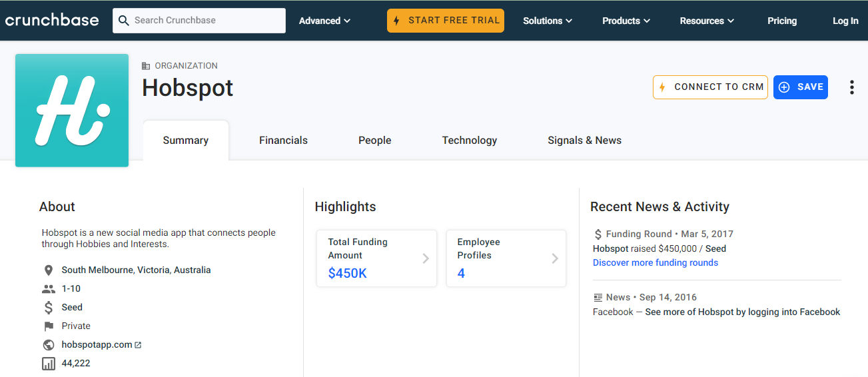Click the Private company type text

76,326
